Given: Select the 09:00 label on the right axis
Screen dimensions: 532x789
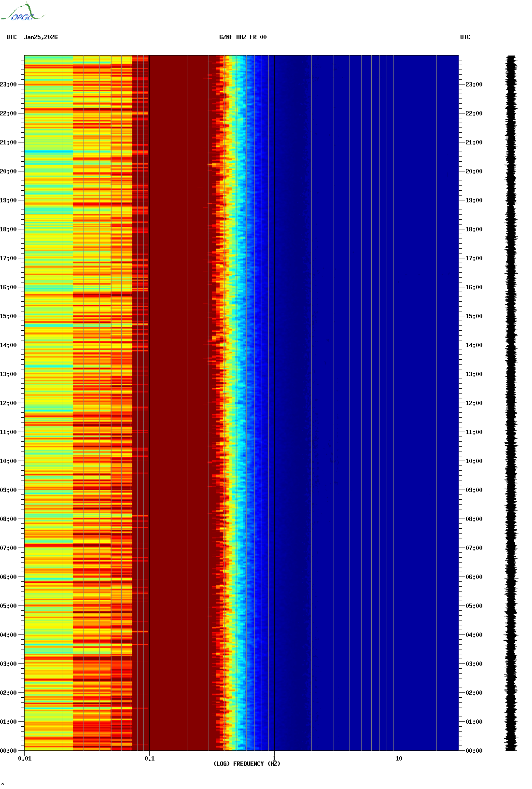Looking at the screenshot, I should point(474,490).
